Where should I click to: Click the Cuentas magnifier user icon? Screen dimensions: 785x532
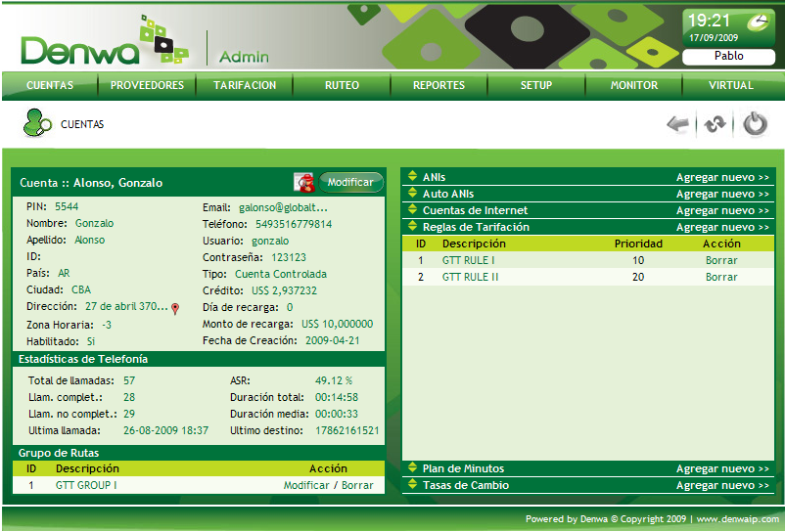(38, 124)
